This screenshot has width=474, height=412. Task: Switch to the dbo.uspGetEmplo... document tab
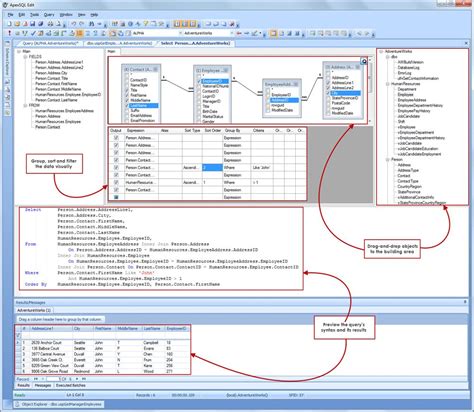pyautogui.click(x=119, y=43)
